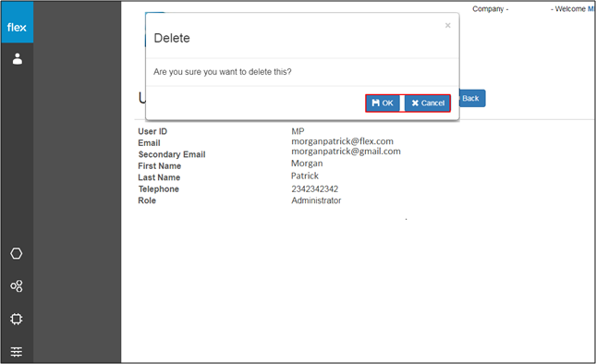The image size is (596, 364).
Task: Click the User ID value MP
Action: [x=298, y=131]
